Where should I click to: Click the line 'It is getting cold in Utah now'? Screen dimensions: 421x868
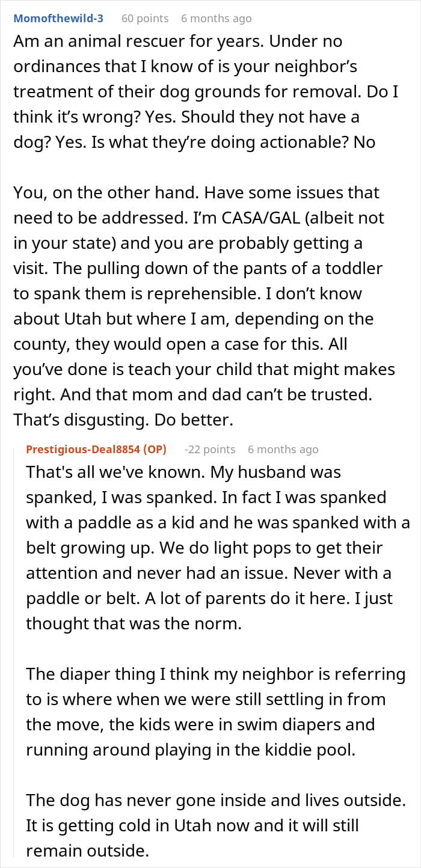coord(192,825)
